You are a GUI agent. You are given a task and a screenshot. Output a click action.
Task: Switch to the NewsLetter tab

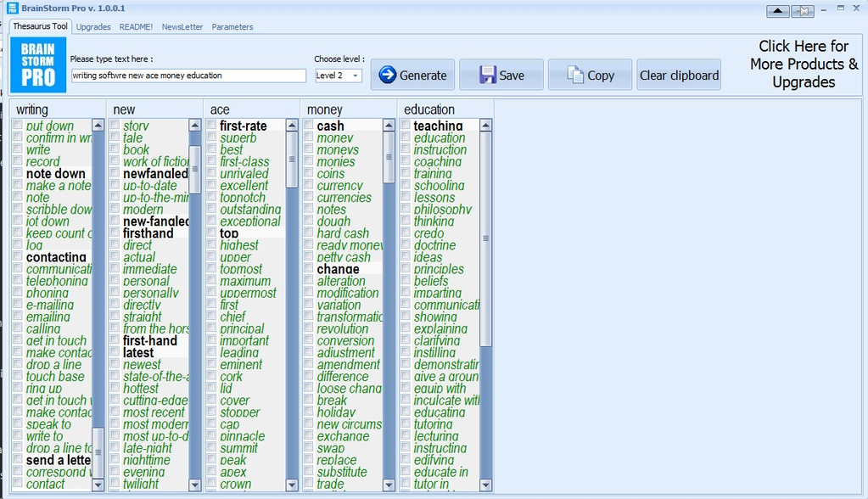point(182,26)
